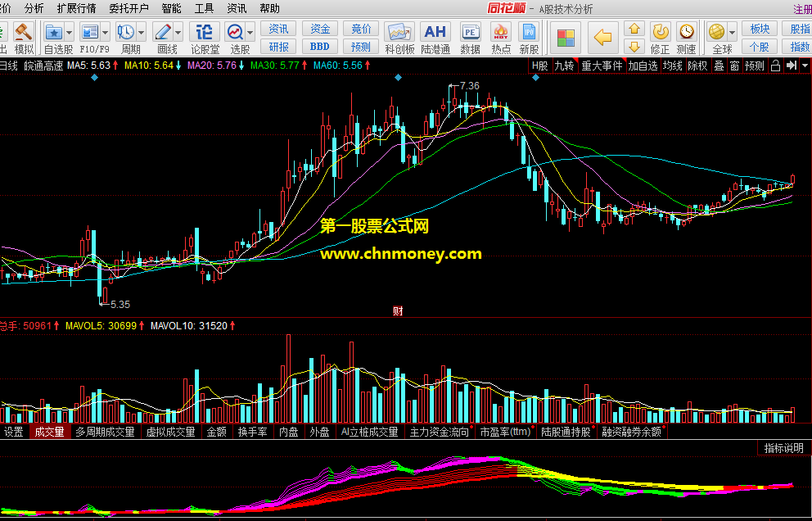The image size is (812, 521).
Task: Toggle 除权 ex-rights adjustment
Action: click(697, 66)
